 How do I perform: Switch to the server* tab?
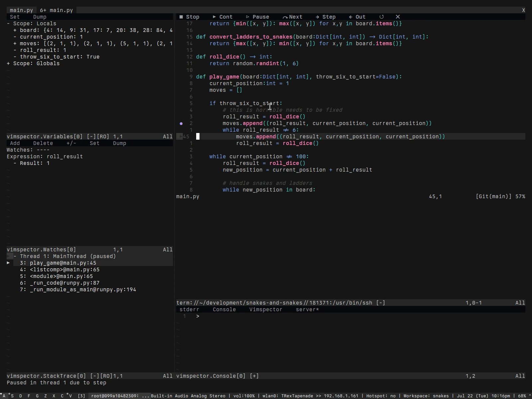click(307, 309)
